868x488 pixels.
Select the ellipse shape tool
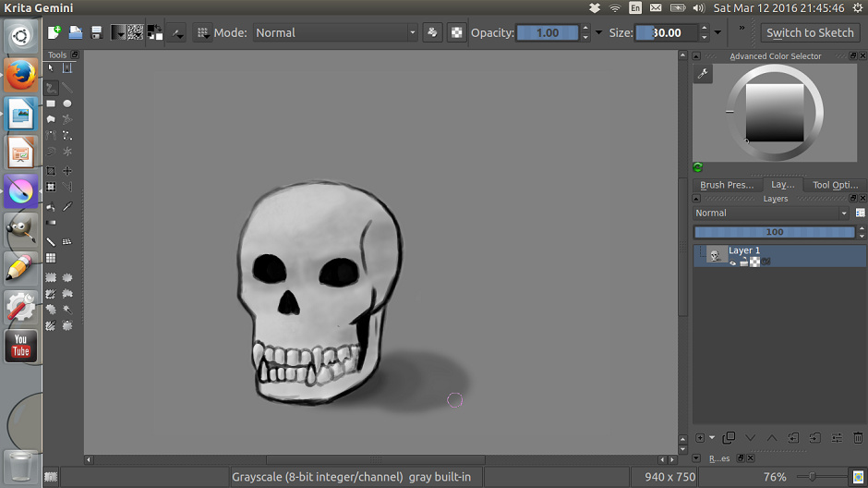tap(67, 104)
